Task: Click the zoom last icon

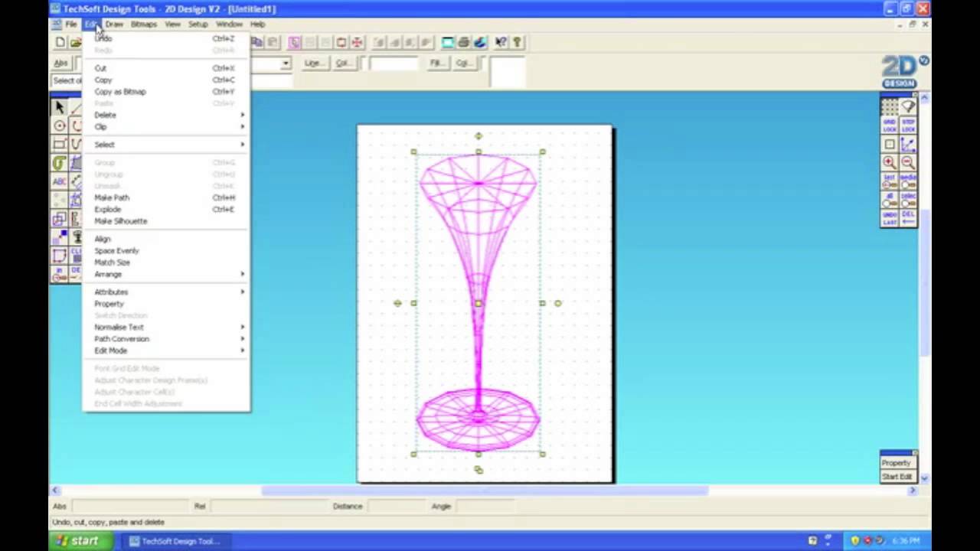Action: pyautogui.click(x=889, y=181)
